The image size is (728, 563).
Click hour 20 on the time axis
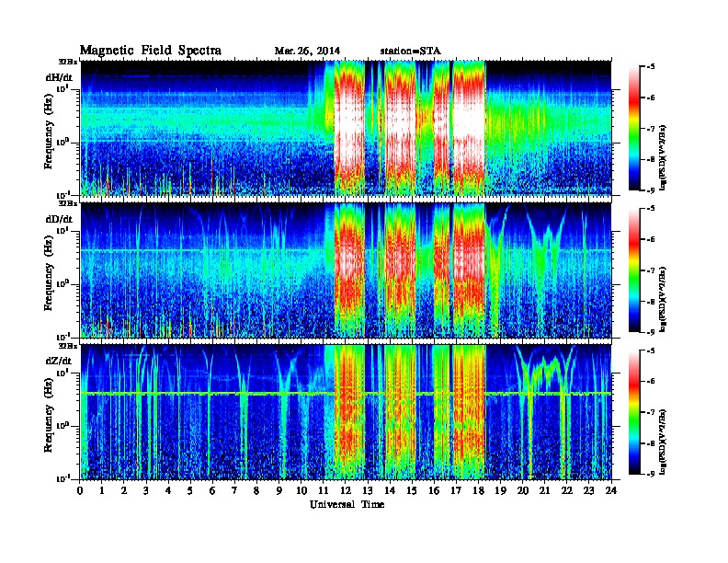pyautogui.click(x=523, y=491)
